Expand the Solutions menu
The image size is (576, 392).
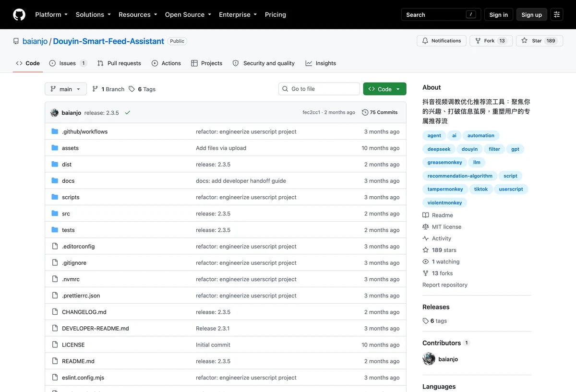[93, 14]
